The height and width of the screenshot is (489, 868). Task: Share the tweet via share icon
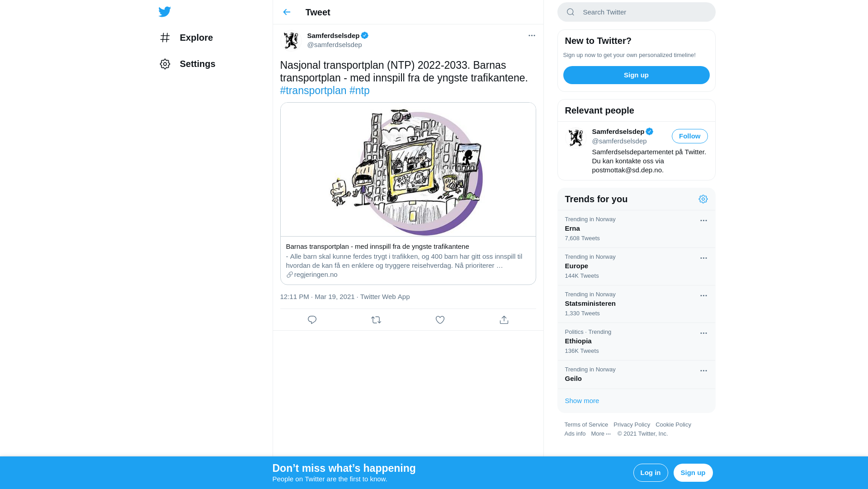point(504,320)
